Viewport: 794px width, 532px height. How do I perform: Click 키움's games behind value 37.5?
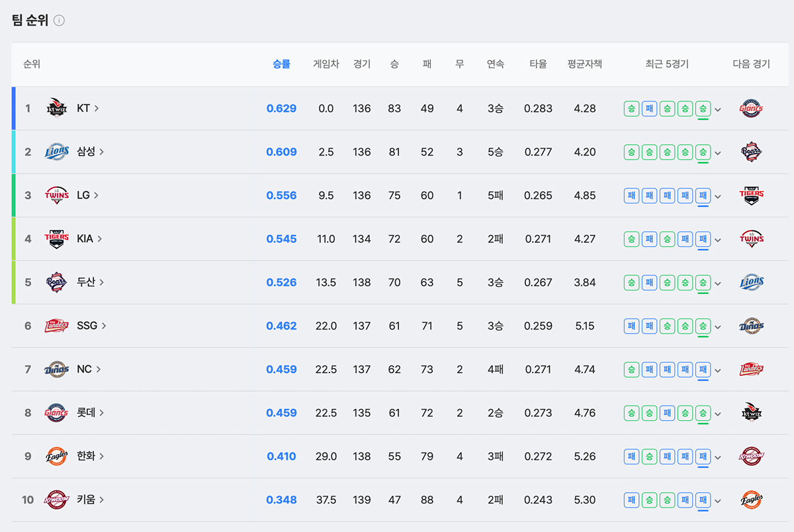pos(326,500)
